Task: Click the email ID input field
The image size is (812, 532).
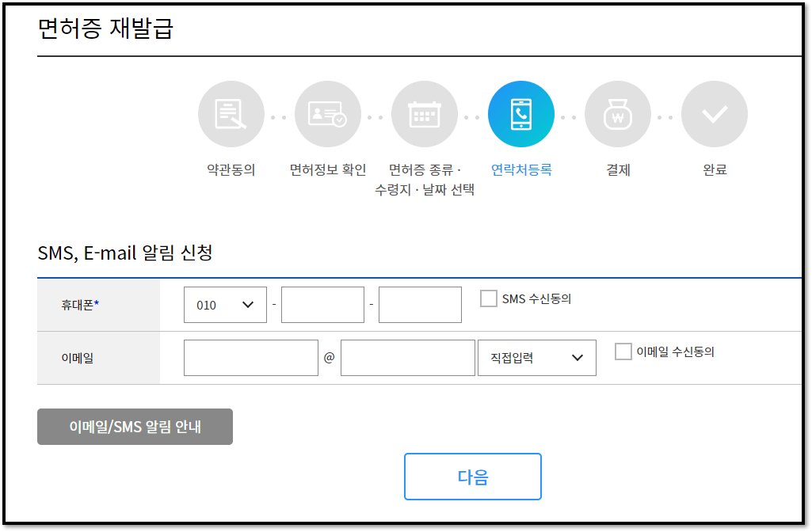Action: 250,357
